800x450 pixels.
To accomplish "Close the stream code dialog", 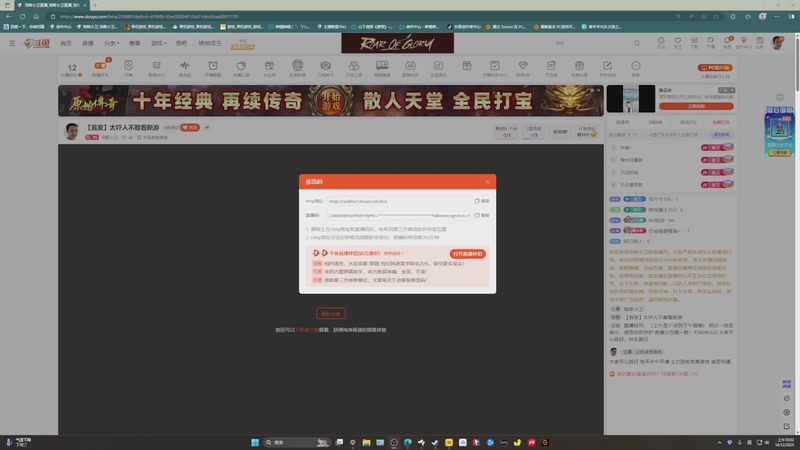I will (x=487, y=182).
